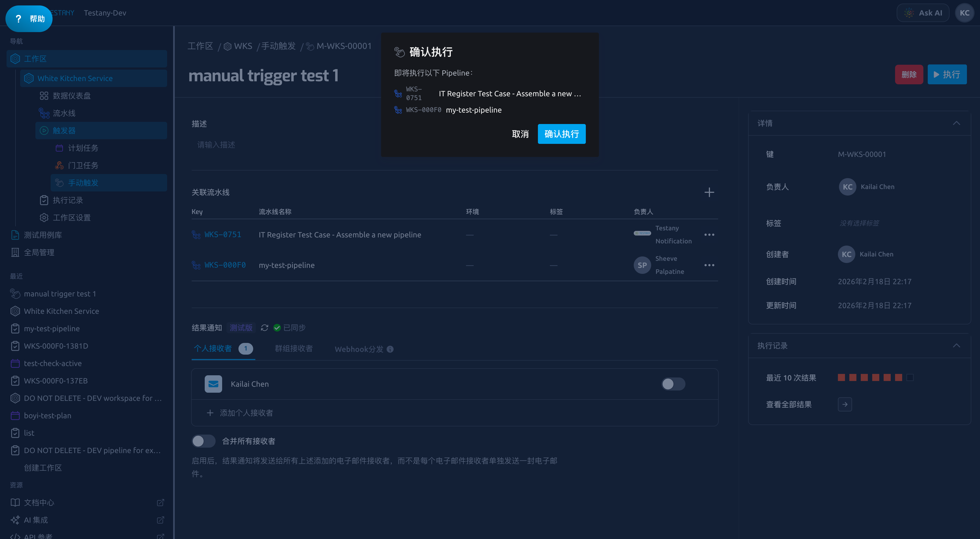The width and height of the screenshot is (980, 539).
Task: Click the refresh sync icon beside 结果通知
Action: pos(264,328)
